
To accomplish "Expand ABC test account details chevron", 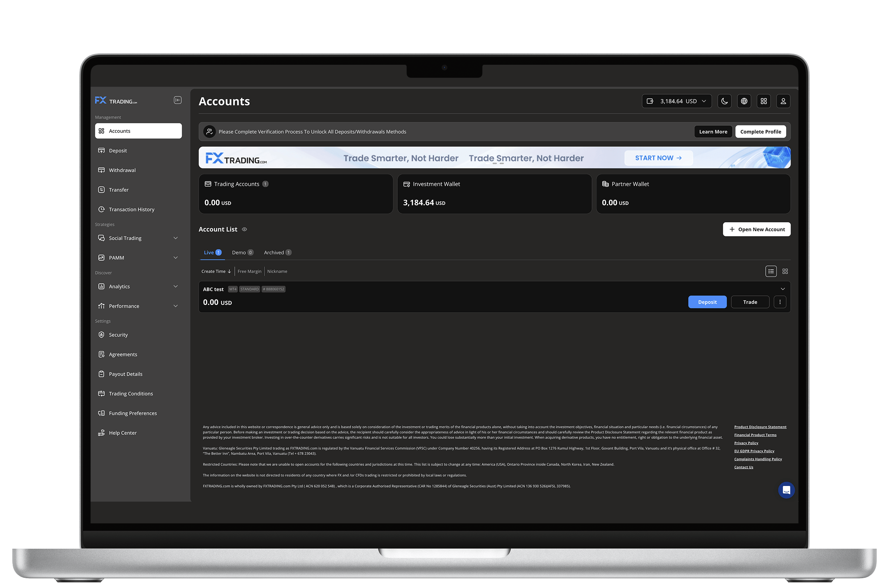I will coord(782,289).
